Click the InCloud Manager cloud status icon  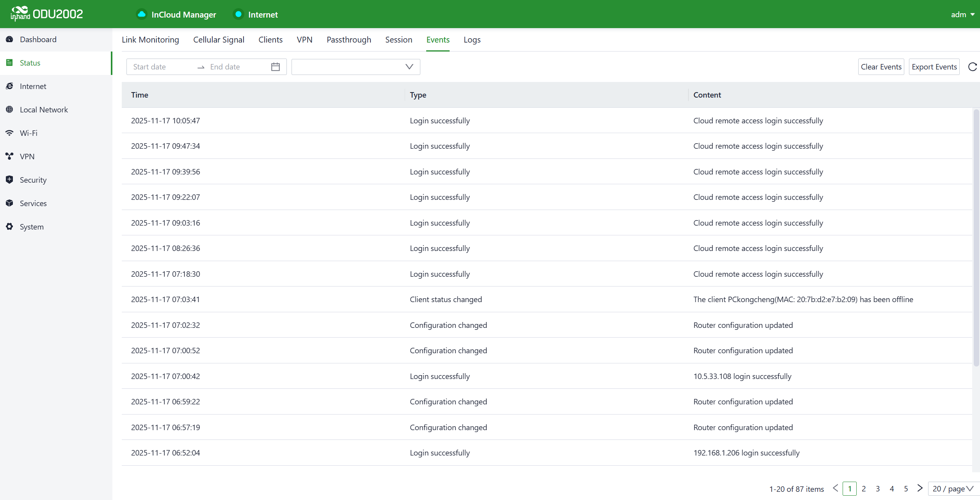[x=142, y=14]
